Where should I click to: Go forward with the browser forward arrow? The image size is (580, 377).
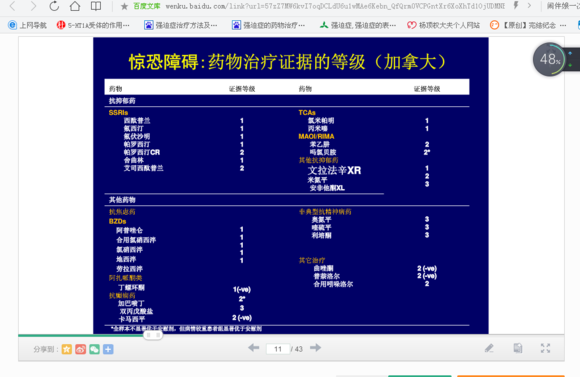pyautogui.click(x=33, y=6)
